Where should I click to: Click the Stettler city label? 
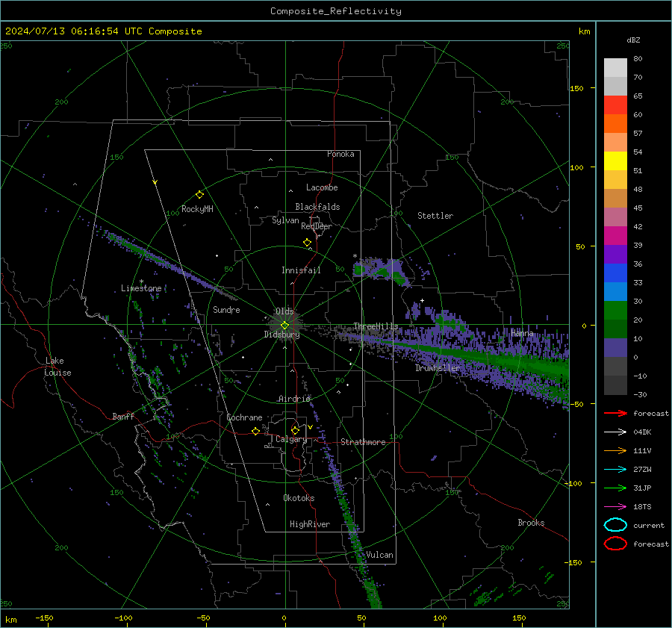(x=435, y=216)
